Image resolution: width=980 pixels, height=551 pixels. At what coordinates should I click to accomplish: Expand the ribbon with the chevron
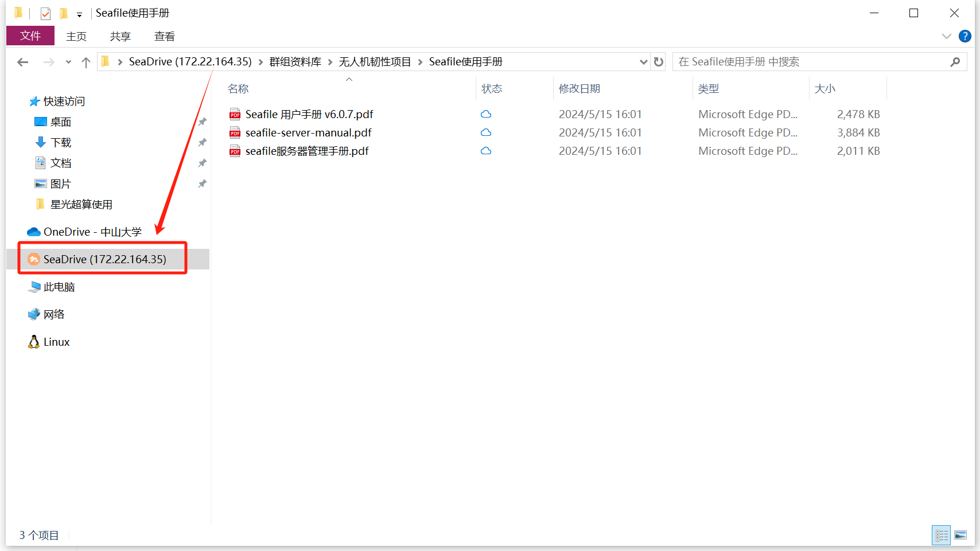[x=947, y=36]
